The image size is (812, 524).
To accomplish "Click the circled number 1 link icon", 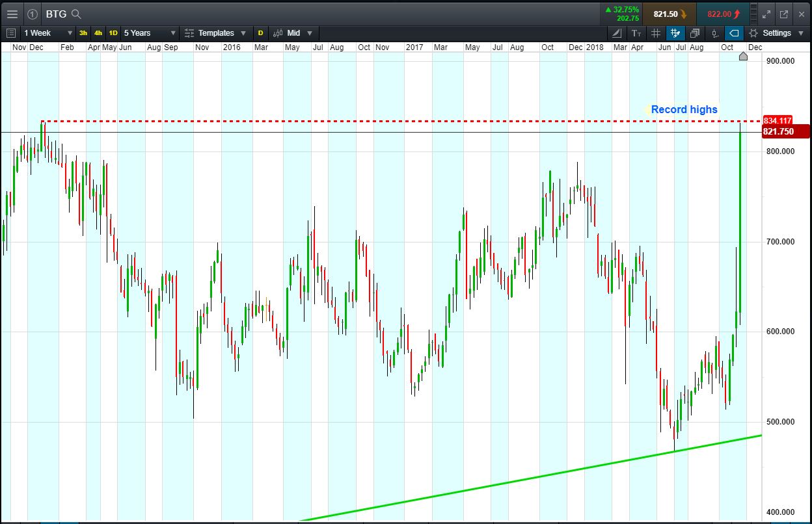I will pyautogui.click(x=33, y=14).
